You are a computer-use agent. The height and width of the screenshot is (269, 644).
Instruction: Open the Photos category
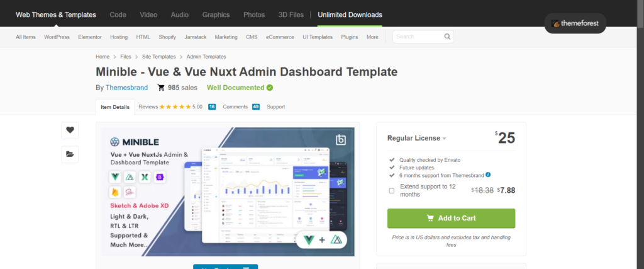[254, 15]
